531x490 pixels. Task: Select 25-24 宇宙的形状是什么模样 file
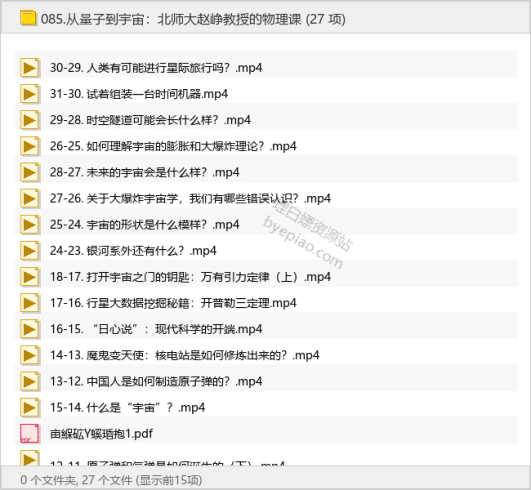[x=266, y=224]
